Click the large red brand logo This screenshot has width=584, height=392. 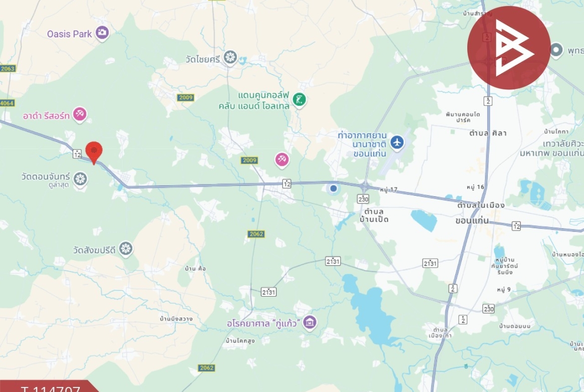click(509, 48)
